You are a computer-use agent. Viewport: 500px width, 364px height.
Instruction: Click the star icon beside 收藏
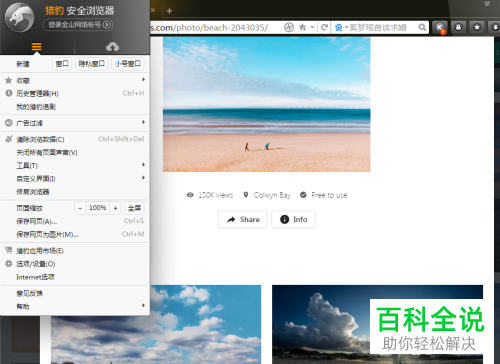tap(9, 80)
